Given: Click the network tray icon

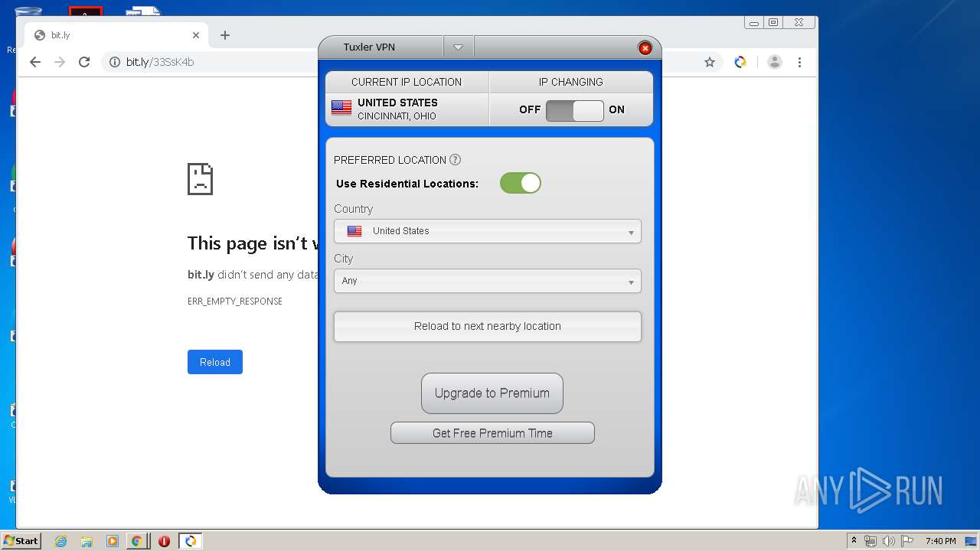Looking at the screenshot, I should [x=871, y=541].
